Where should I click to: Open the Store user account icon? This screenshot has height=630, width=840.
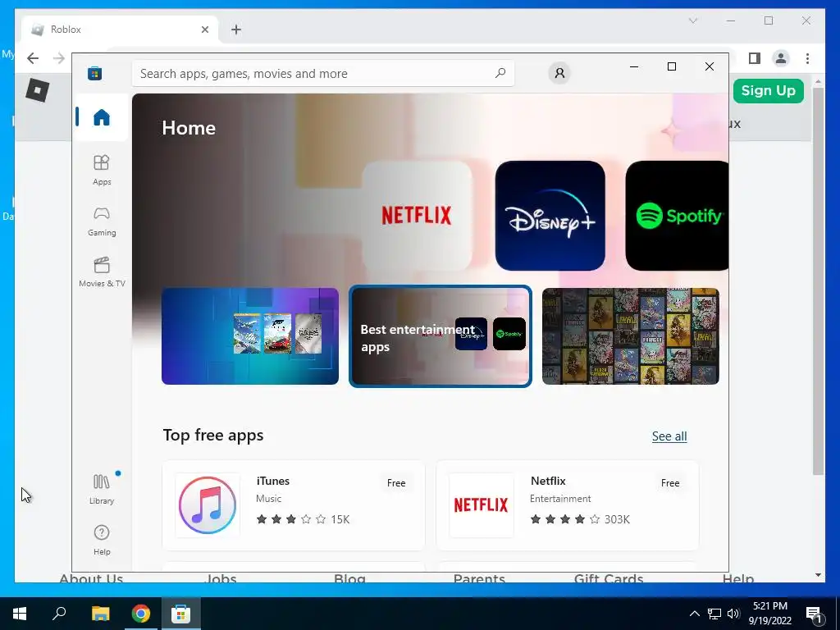coord(559,73)
